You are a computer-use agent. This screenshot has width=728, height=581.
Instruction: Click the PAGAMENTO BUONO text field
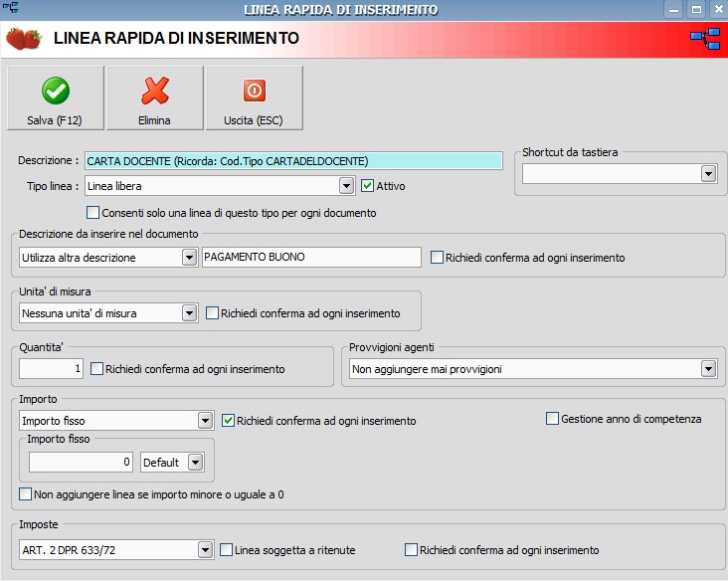[311, 258]
